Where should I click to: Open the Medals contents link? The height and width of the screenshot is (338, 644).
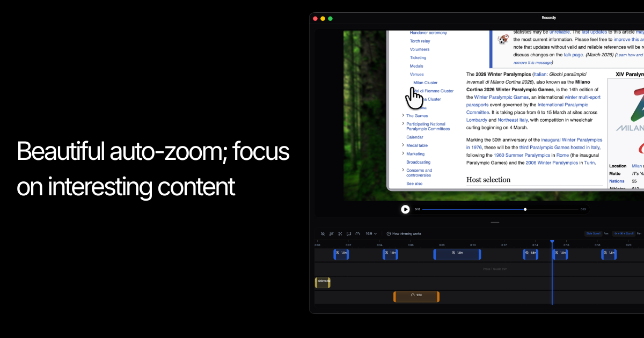pyautogui.click(x=416, y=66)
